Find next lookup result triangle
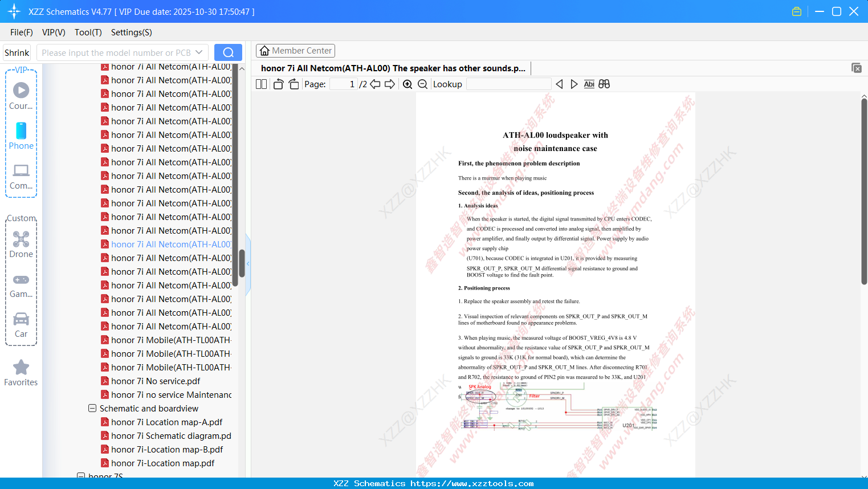 (x=574, y=84)
